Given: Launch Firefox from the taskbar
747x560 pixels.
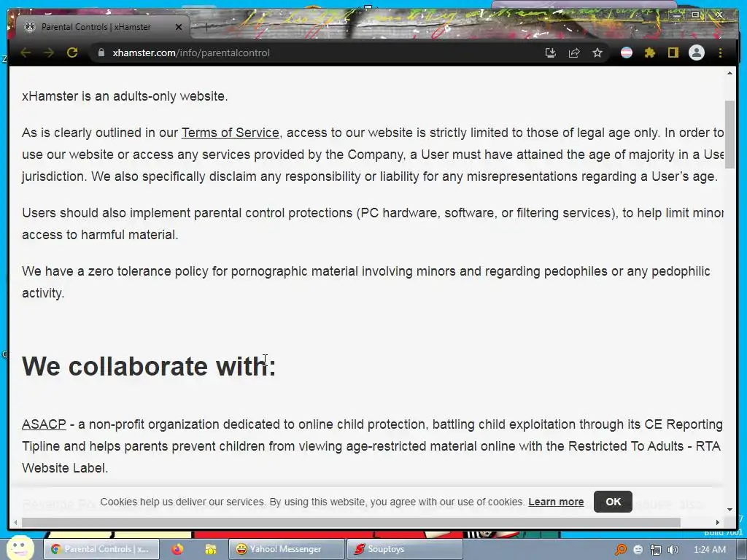Looking at the screenshot, I should (x=178, y=549).
